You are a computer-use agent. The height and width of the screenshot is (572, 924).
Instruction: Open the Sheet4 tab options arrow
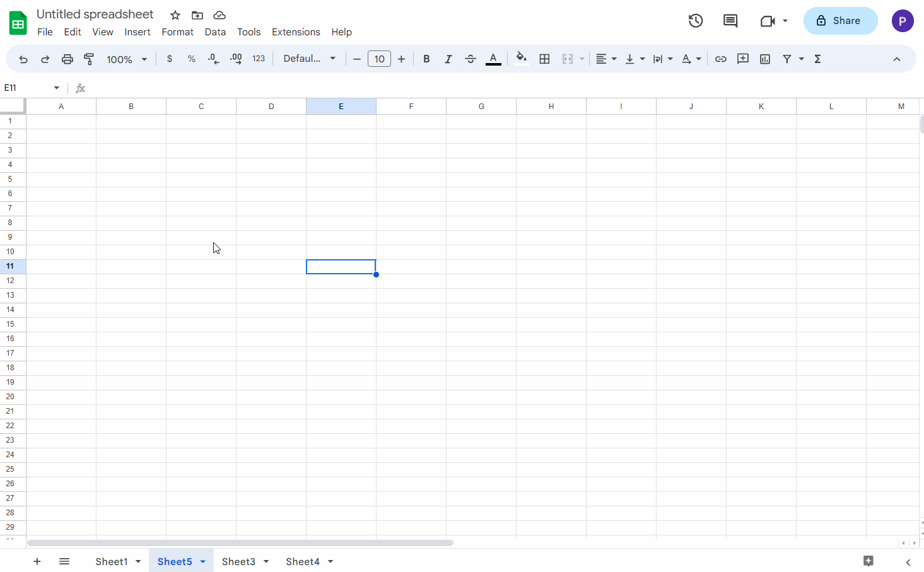pyautogui.click(x=330, y=561)
